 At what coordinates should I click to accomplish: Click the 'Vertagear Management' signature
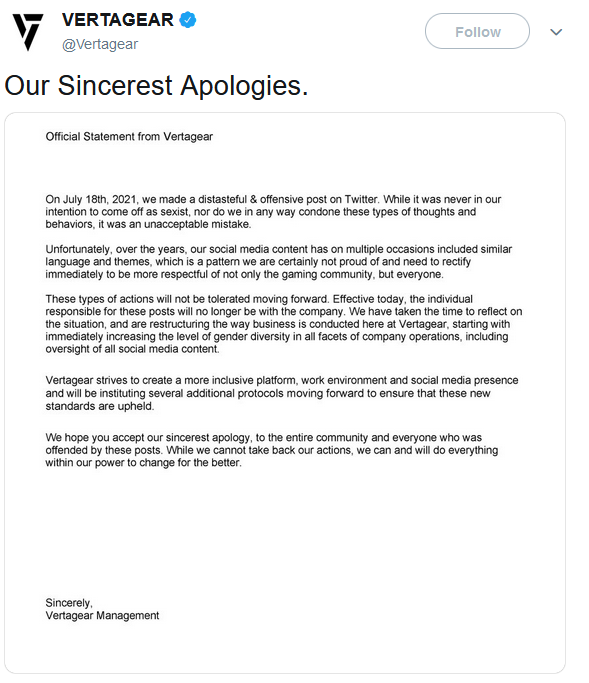(102, 615)
